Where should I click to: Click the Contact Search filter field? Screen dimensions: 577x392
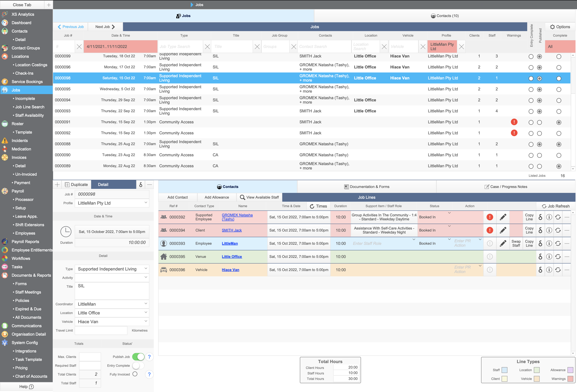tap(324, 46)
